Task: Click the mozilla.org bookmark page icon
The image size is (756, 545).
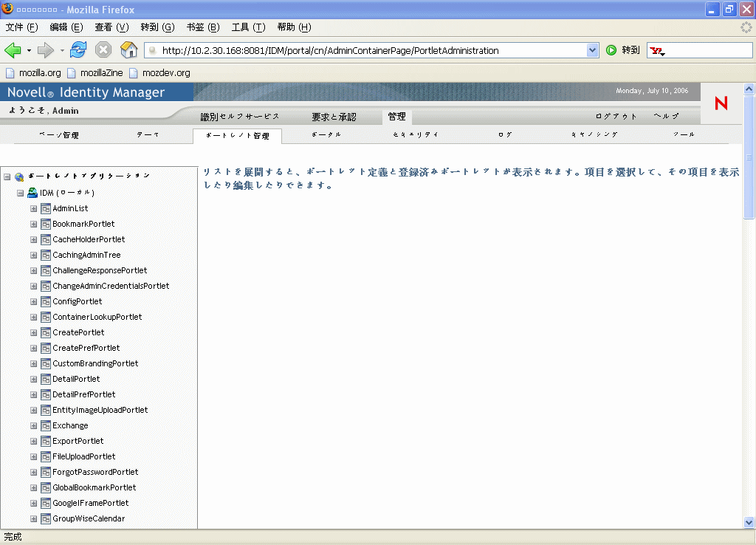Action: point(10,73)
